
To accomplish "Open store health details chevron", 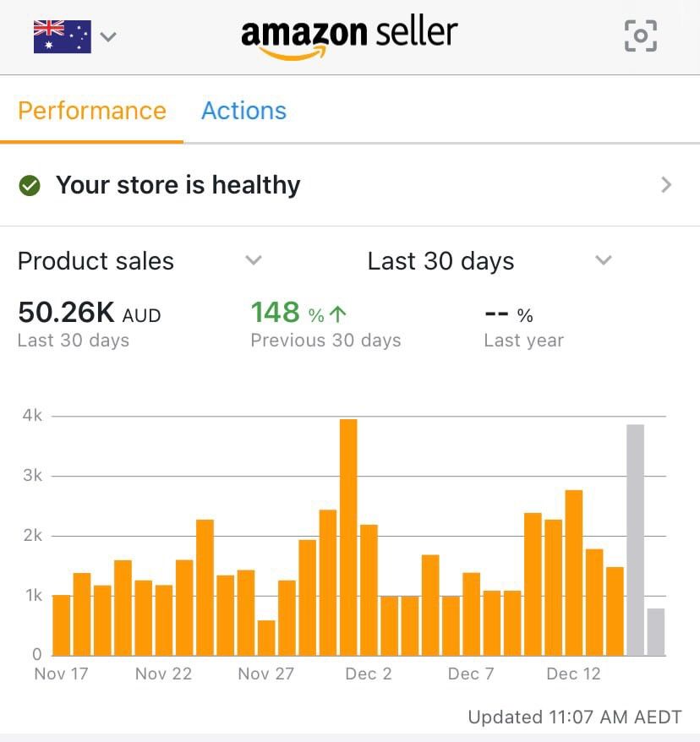I will coord(666,185).
